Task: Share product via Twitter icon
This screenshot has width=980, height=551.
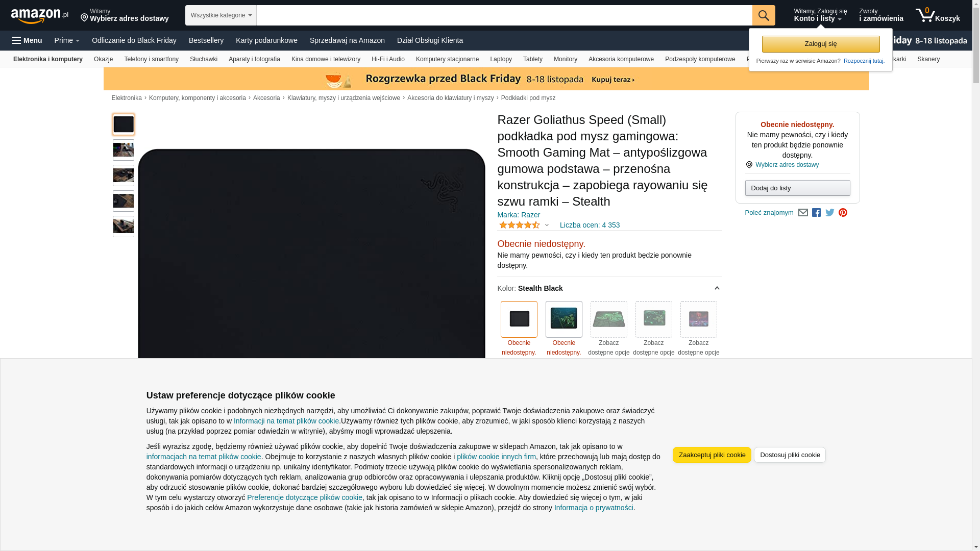Action: [830, 213]
